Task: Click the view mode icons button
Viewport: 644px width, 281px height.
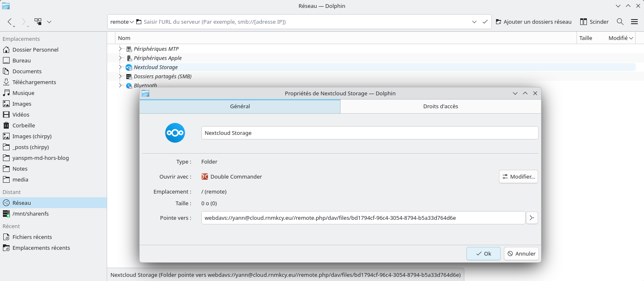Action: (x=38, y=22)
